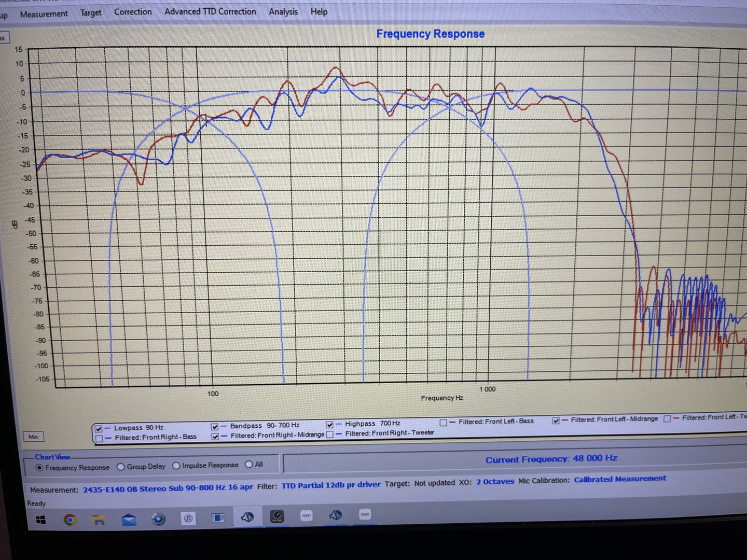Screen dimensions: 747x560
Task: Click the 'Current Frequency: 48 000 Hz' readout
Action: point(551,459)
